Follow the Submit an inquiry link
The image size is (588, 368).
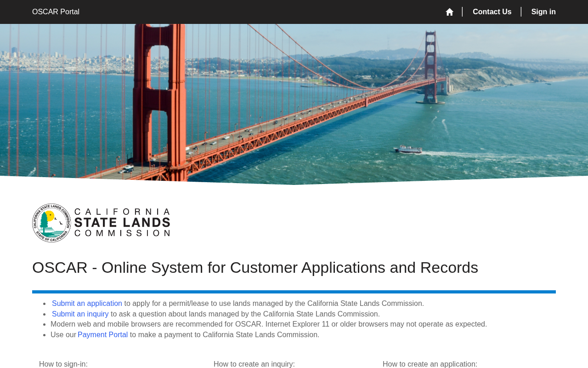click(x=80, y=314)
